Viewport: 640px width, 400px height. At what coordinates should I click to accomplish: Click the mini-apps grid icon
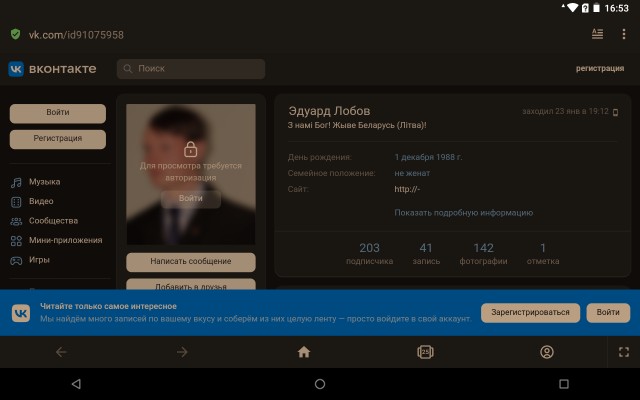[16, 241]
